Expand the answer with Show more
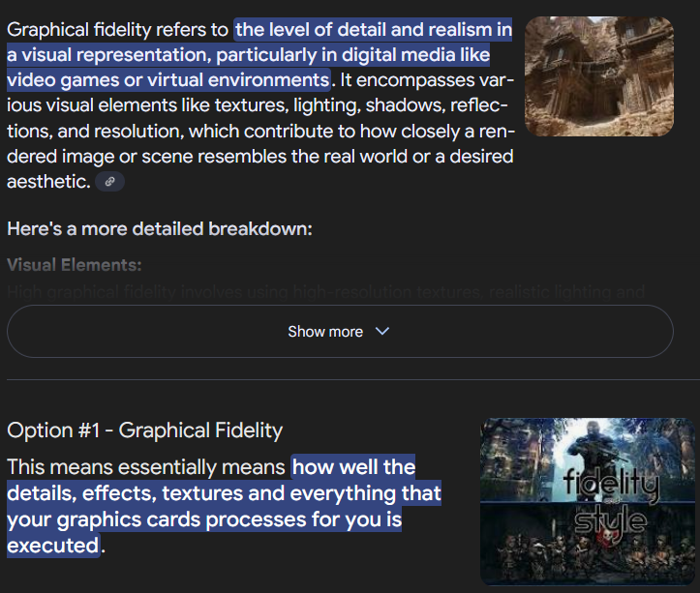This screenshot has height=593, width=700. (x=340, y=331)
